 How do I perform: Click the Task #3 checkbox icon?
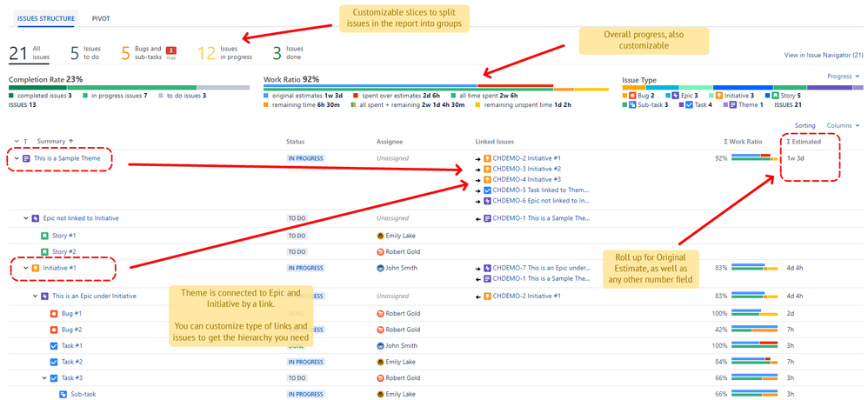coord(54,378)
